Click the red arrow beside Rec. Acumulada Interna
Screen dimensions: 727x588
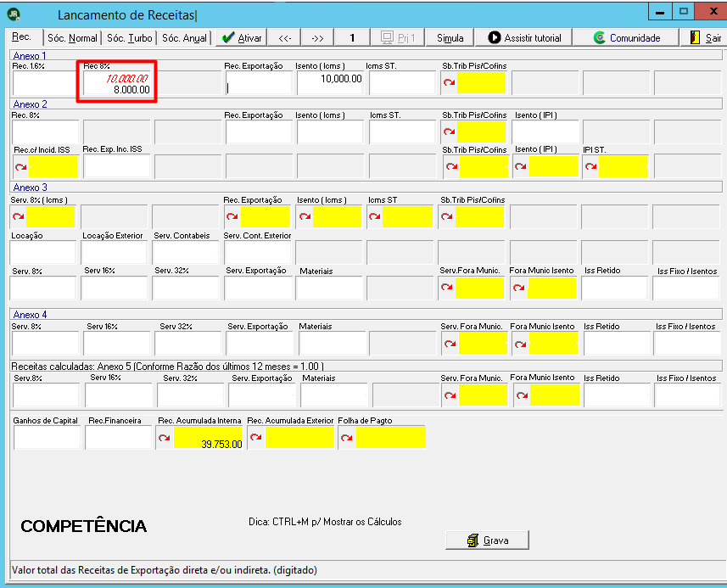point(164,438)
